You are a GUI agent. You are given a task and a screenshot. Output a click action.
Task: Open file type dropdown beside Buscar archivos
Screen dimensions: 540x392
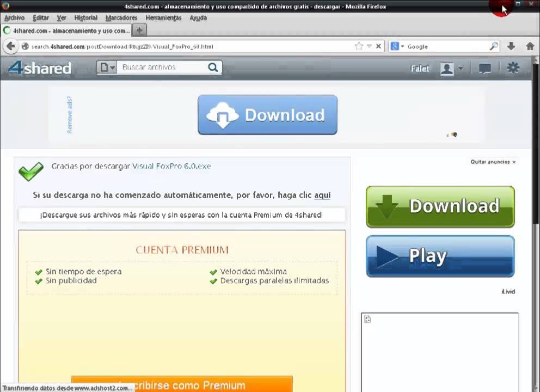coord(106,67)
